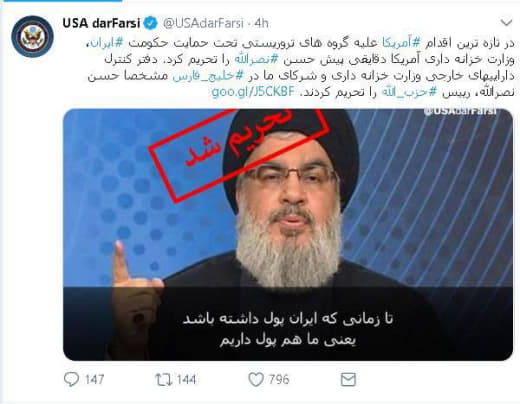520x404 pixels.
Task: Click the USA darFarsi display name
Action: (101, 23)
